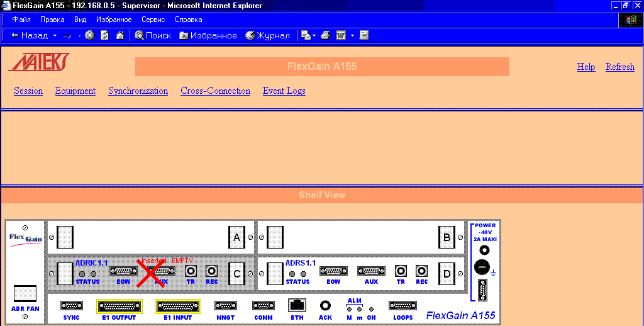
Task: Click the SYNC connector
Action: pos(72,305)
